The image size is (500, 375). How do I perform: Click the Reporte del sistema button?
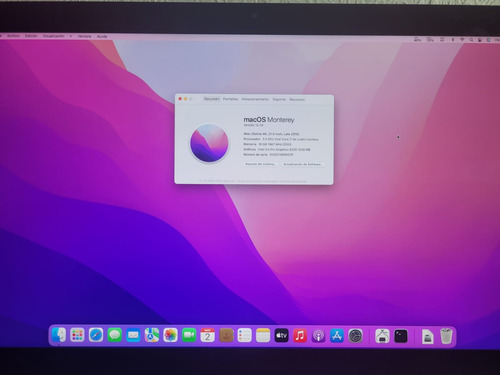point(260,164)
